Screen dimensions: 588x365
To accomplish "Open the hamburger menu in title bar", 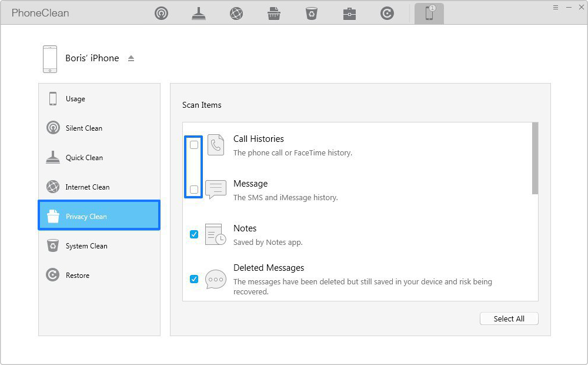I will 556,7.
